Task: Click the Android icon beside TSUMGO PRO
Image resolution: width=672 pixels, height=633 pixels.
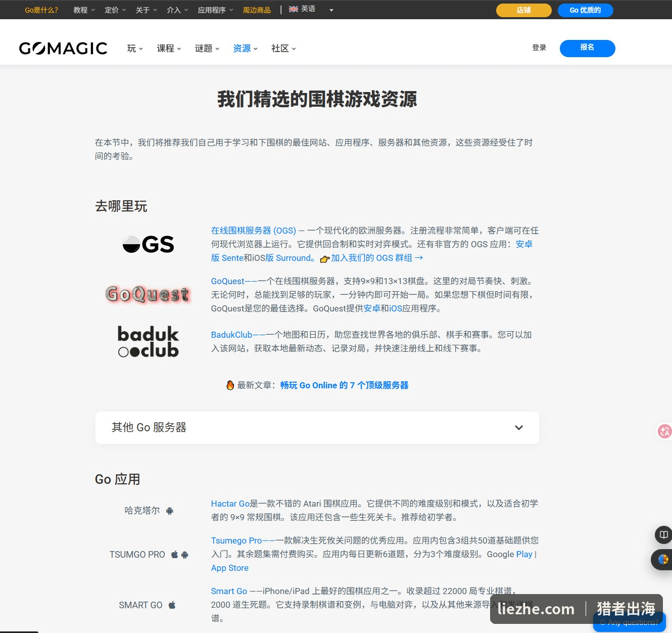Action: pos(185,555)
